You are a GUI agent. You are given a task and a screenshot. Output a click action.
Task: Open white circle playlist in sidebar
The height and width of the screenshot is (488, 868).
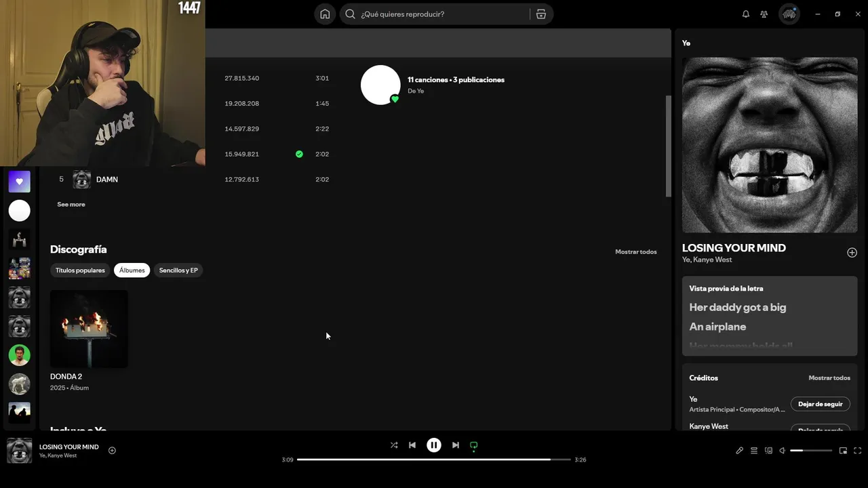pyautogui.click(x=20, y=211)
